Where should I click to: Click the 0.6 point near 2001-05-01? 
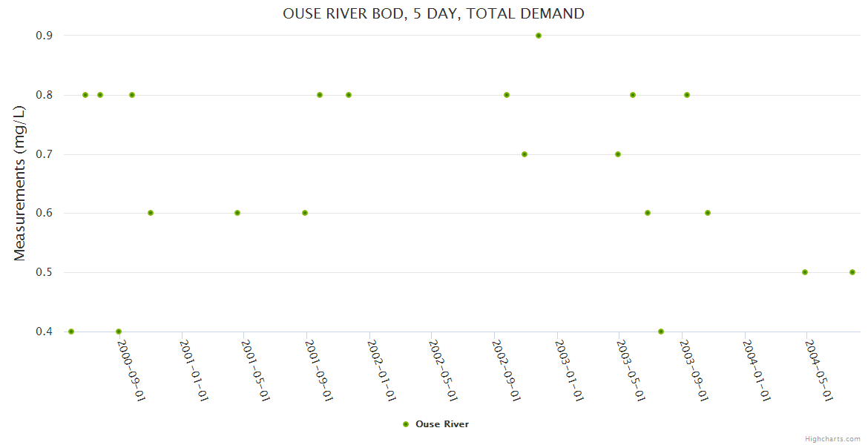pyautogui.click(x=237, y=213)
